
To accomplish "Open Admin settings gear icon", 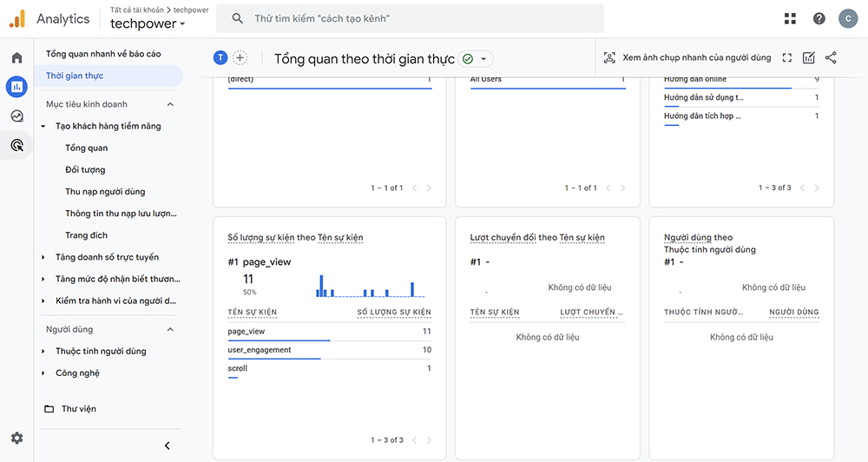I will click(16, 439).
